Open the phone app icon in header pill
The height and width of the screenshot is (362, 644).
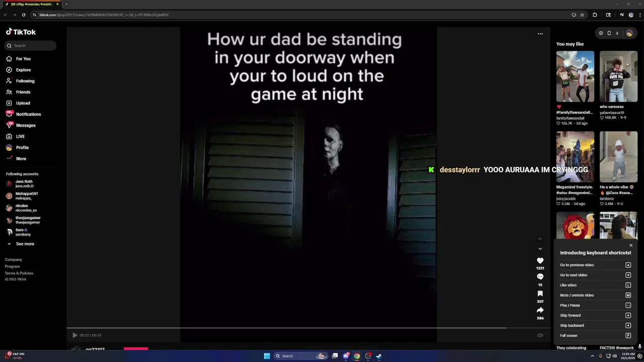[609, 33]
